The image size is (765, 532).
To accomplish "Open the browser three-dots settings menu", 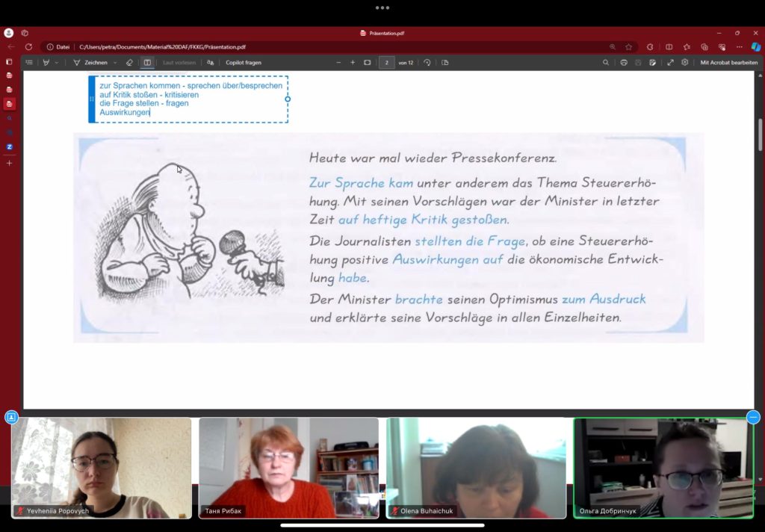I will [740, 47].
